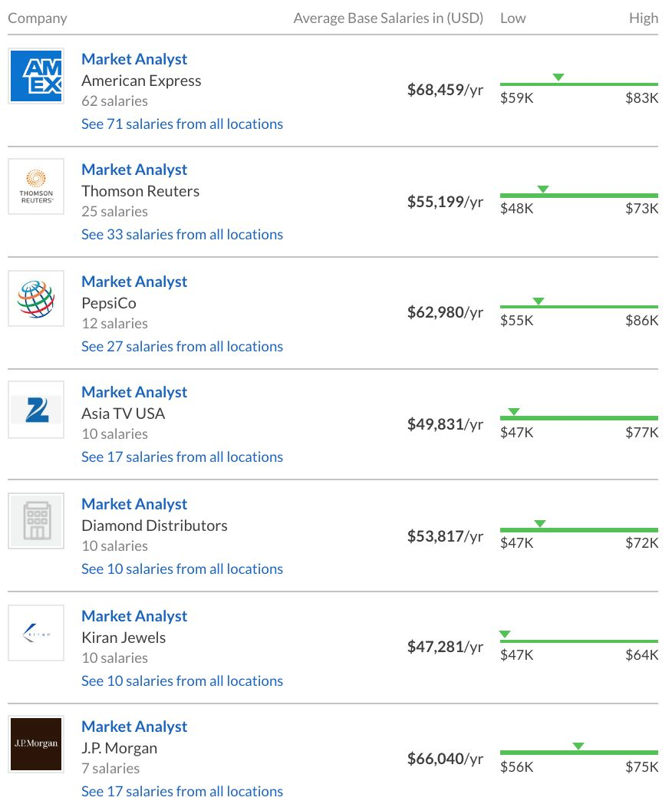
Task: See 71 salaries from all locations
Action: click(182, 124)
